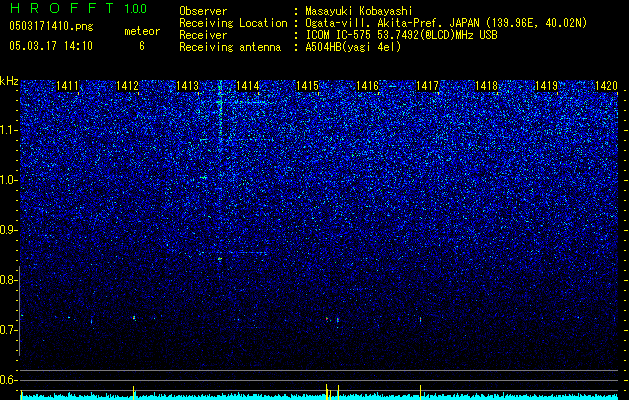
Task: Click the 1411 time marker
Action: pos(67,86)
